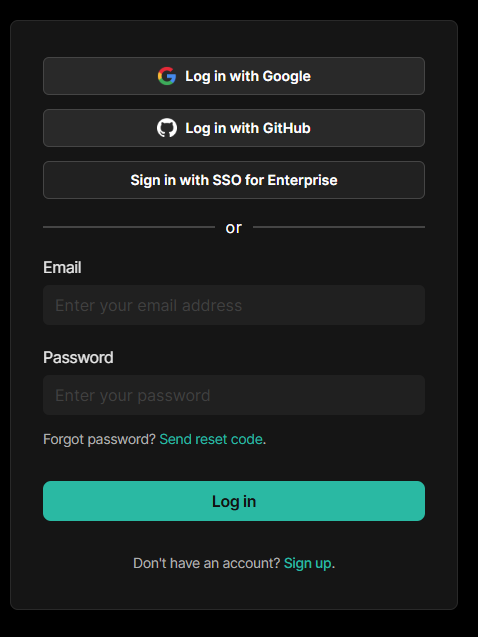Click the word Enterprise on SSO button
The height and width of the screenshot is (637, 478).
click(x=302, y=180)
